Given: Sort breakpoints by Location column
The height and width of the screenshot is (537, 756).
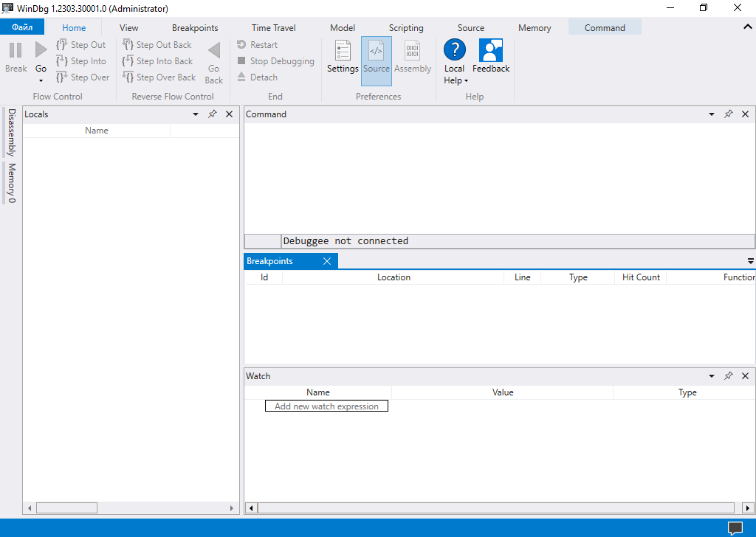Looking at the screenshot, I should [394, 277].
